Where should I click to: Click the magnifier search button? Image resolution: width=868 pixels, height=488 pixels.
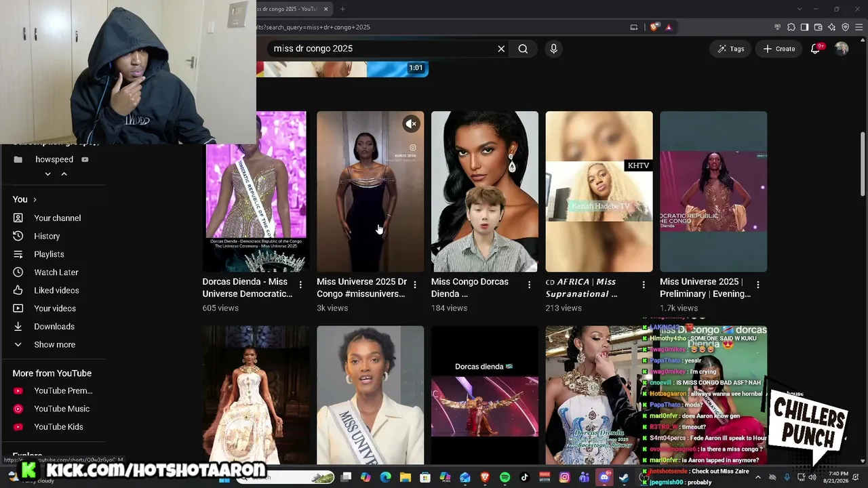tap(523, 49)
